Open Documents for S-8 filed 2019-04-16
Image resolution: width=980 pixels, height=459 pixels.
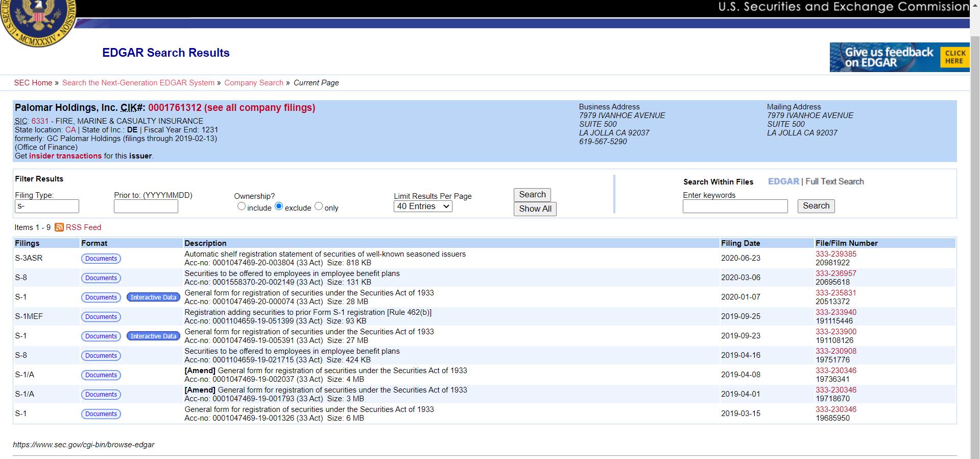101,356
